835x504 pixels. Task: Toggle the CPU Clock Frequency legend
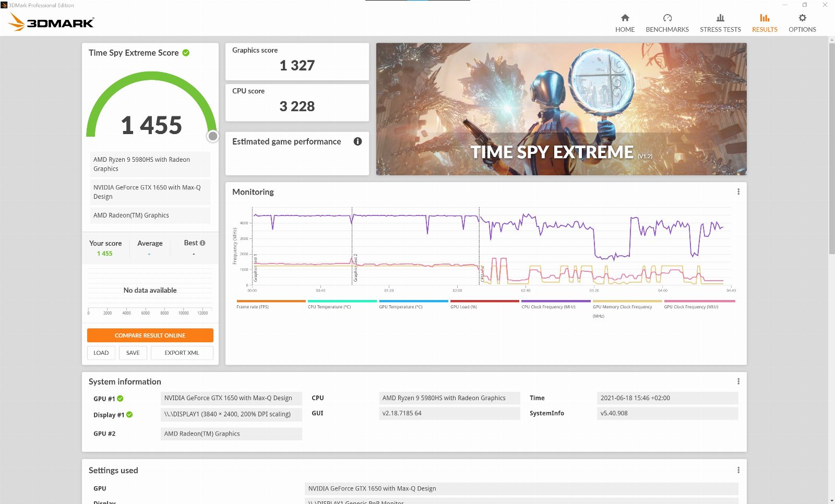(x=556, y=304)
